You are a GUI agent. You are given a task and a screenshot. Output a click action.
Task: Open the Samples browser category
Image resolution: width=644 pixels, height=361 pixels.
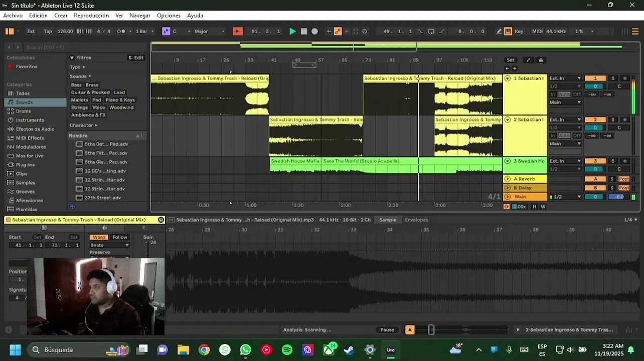click(x=25, y=183)
